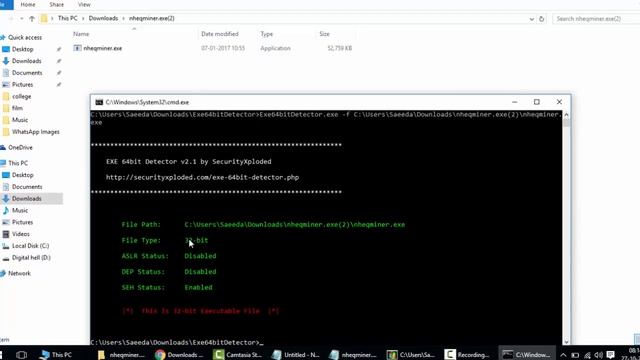The width and height of the screenshot is (640, 360).
Task: Switch to This PC taskbar window
Action: point(56,355)
